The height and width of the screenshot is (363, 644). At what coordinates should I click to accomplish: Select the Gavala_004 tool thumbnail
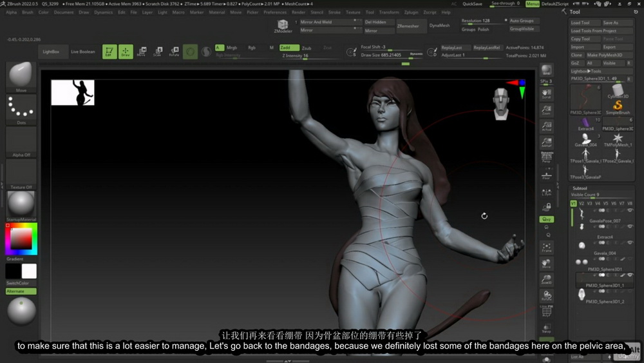585,140
